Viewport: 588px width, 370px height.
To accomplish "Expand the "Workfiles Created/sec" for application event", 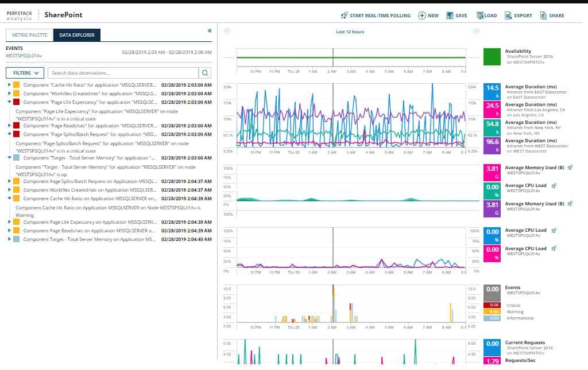I will [9, 94].
